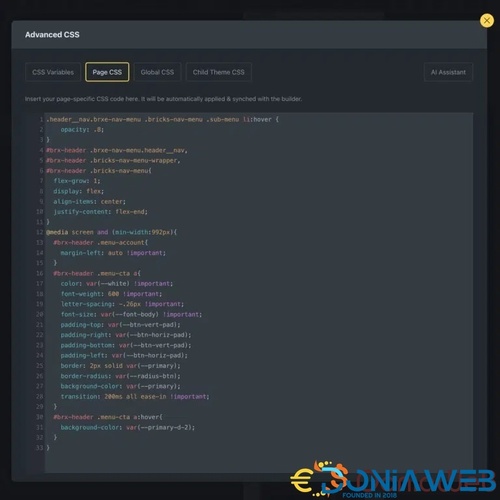
Task: Click line number 1 in the gutter
Action: (41, 119)
